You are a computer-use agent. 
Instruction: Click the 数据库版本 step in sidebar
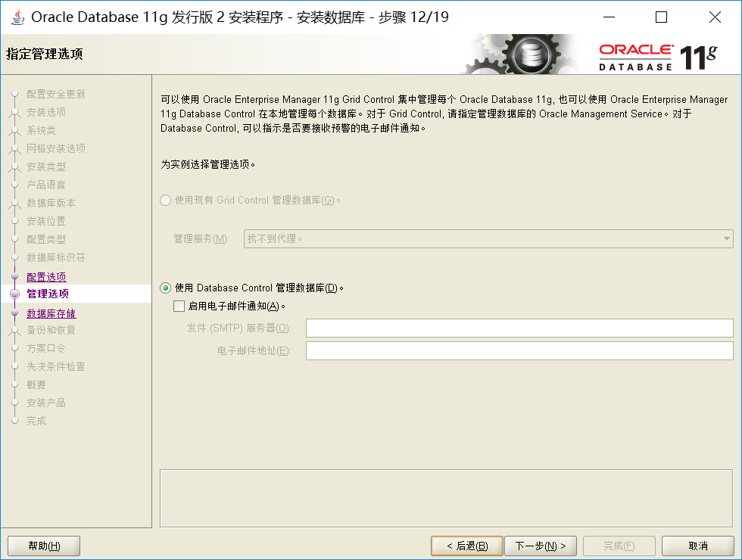coord(51,203)
